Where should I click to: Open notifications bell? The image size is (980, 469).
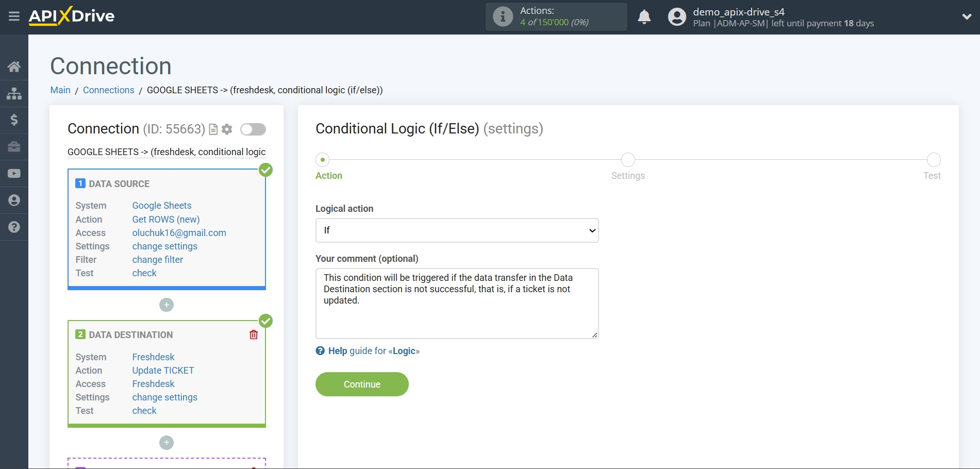644,17
